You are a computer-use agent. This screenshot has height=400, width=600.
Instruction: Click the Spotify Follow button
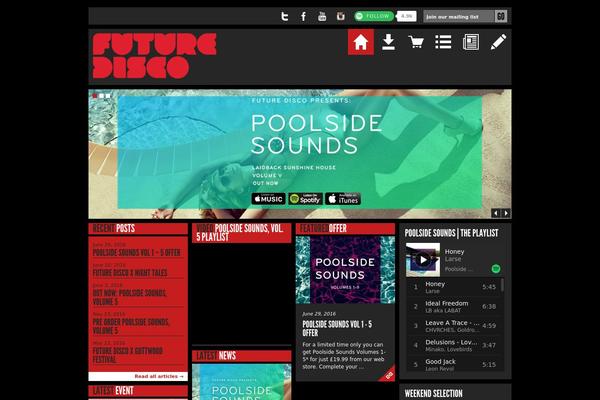(x=374, y=16)
